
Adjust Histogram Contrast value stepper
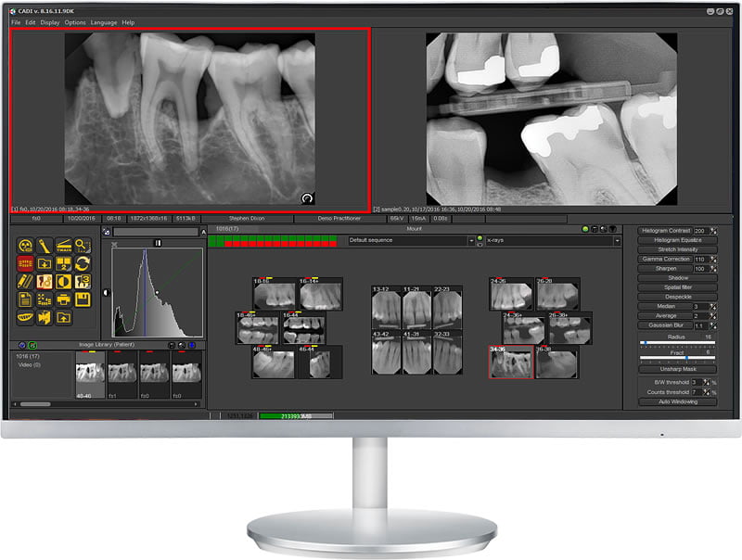[x=713, y=231]
